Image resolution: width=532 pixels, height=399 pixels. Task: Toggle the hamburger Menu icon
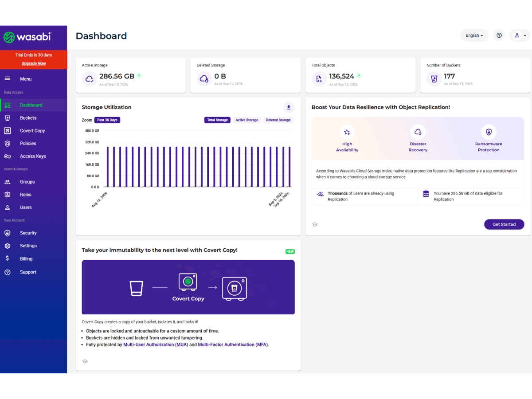click(x=7, y=78)
